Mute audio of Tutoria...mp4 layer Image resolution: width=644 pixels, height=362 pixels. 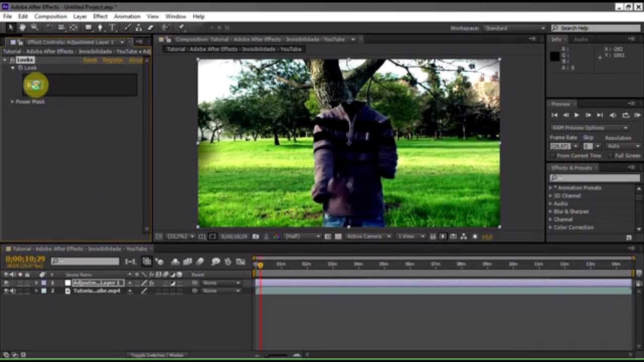point(13,291)
